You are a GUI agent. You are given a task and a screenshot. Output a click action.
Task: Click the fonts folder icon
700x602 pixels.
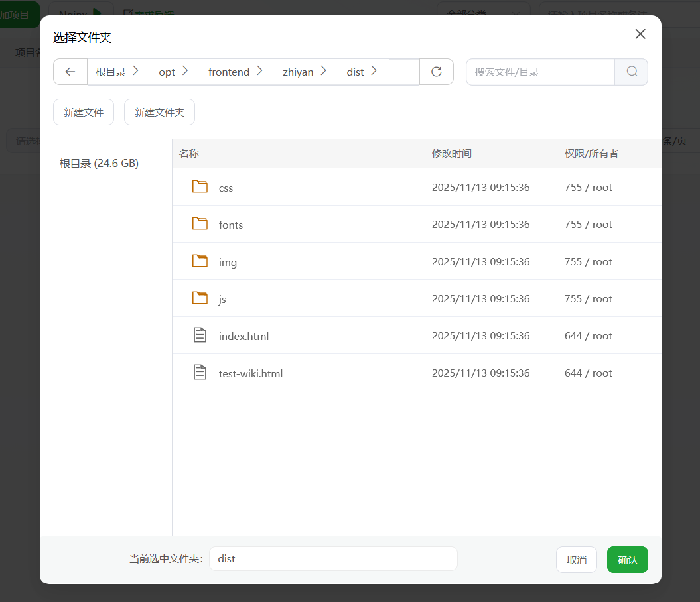(x=200, y=224)
